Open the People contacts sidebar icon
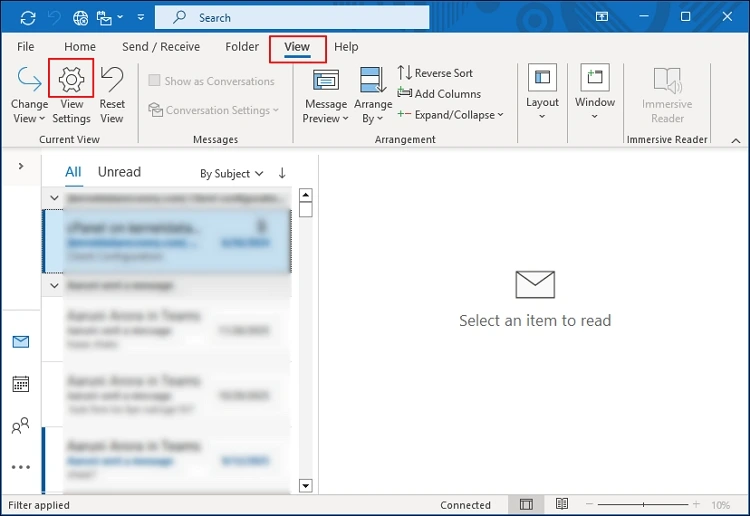This screenshot has height=516, width=750. 20,426
